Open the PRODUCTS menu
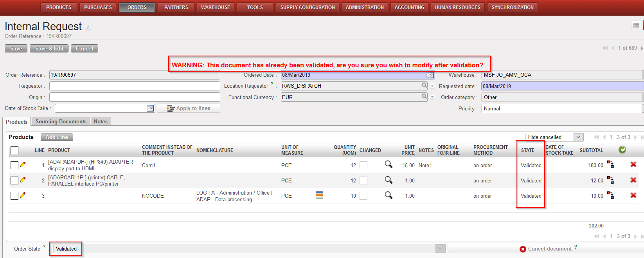The height and width of the screenshot is (258, 644). 59,7
